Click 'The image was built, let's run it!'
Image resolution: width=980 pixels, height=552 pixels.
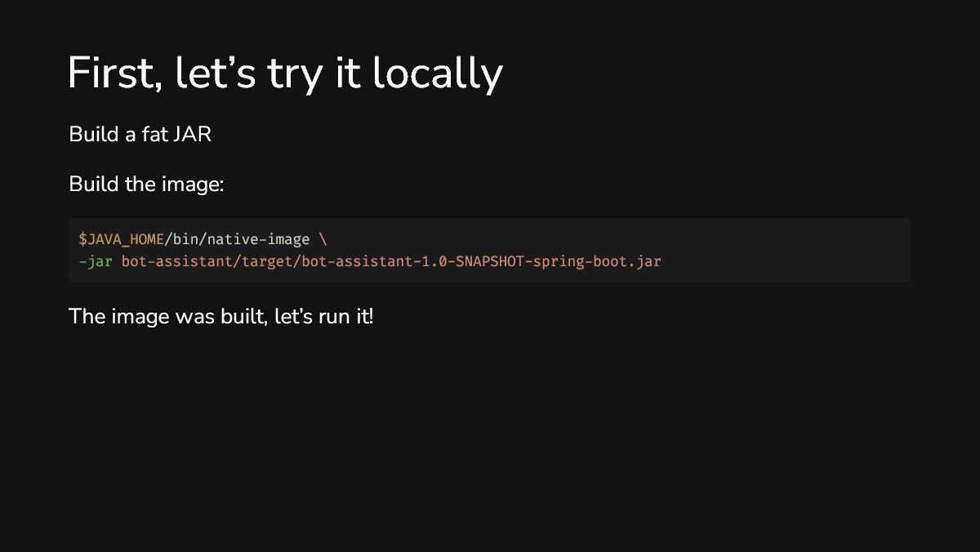[220, 316]
